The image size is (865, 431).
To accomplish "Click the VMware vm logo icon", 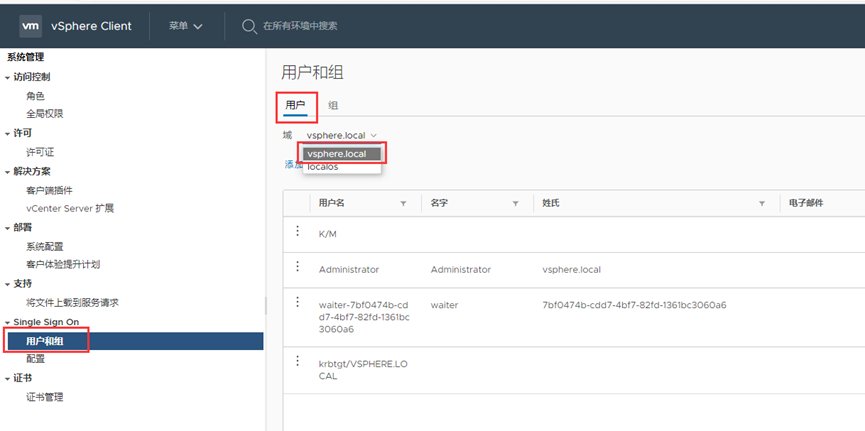I will (x=30, y=26).
